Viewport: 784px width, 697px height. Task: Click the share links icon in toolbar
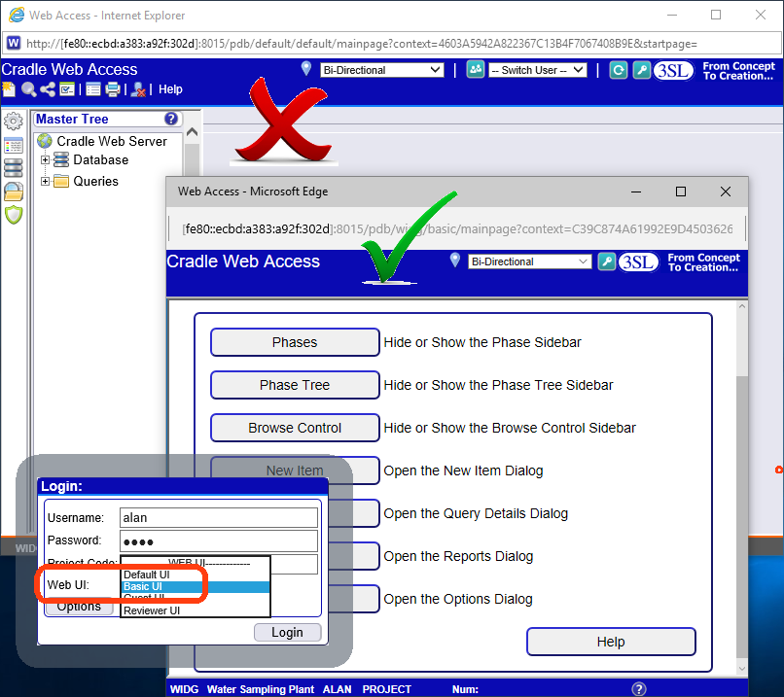coord(48,89)
